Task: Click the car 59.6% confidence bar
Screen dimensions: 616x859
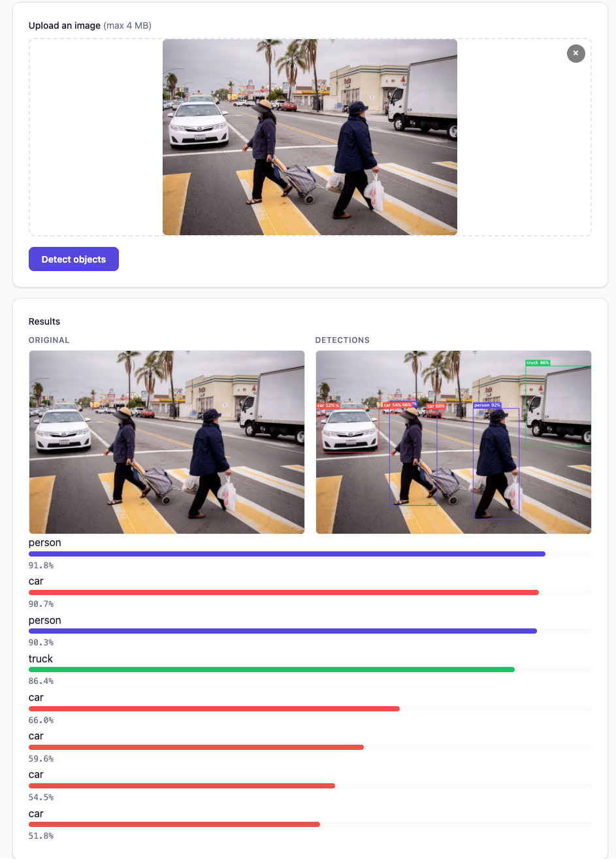Action: [196, 747]
